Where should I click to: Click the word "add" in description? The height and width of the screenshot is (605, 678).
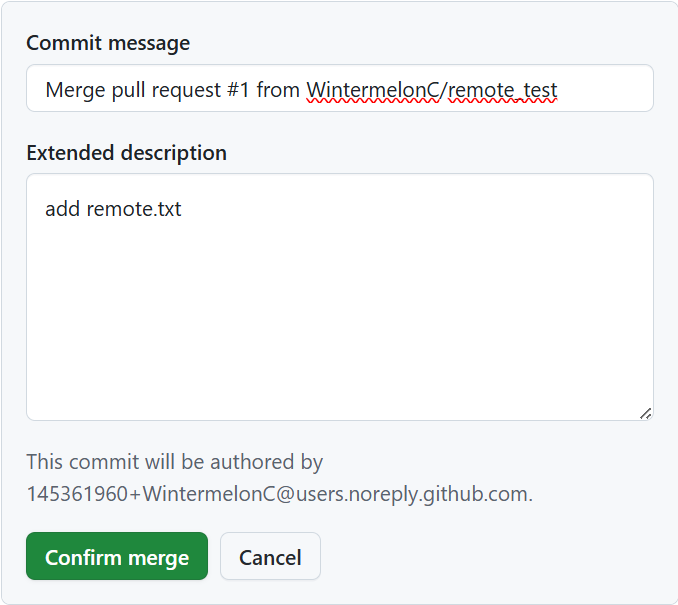click(x=63, y=209)
